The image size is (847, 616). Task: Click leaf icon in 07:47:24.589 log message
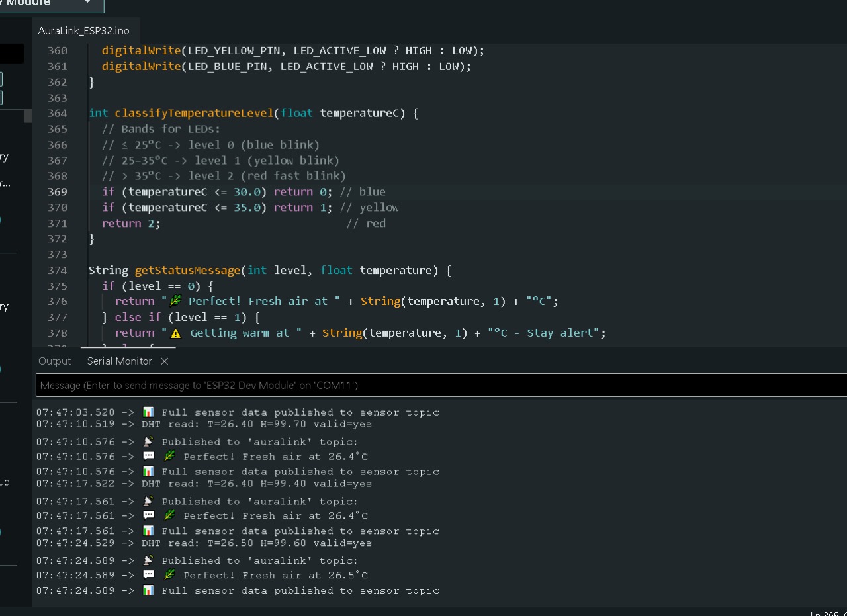(170, 575)
